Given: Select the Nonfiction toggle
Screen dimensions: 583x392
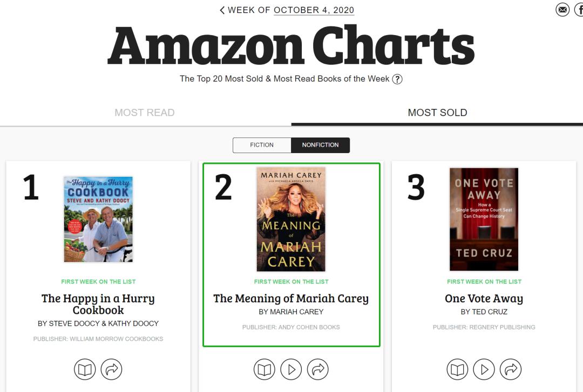Looking at the screenshot, I should (x=320, y=145).
